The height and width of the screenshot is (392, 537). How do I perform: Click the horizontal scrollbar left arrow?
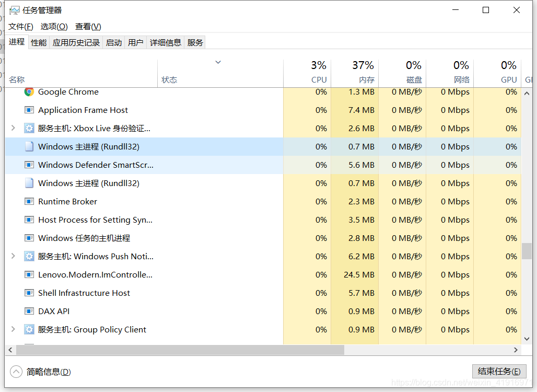(10, 350)
